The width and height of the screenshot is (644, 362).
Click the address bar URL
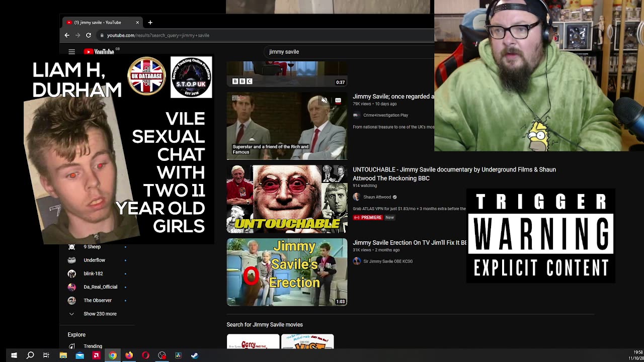pos(158,35)
